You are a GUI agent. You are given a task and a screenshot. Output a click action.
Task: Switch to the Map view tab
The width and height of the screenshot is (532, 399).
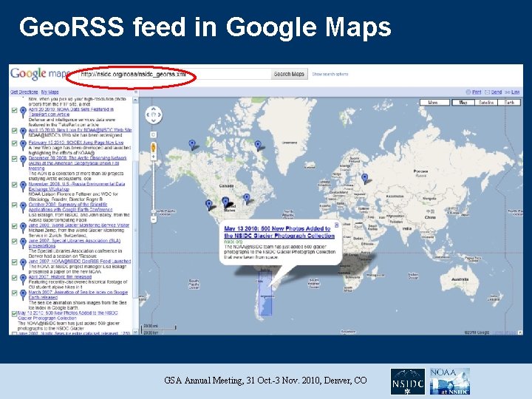pos(463,103)
